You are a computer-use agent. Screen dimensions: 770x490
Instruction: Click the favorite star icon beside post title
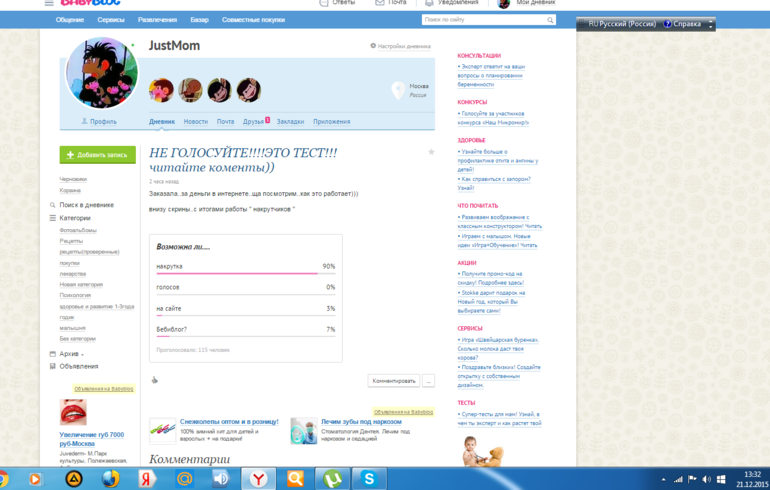point(431,152)
